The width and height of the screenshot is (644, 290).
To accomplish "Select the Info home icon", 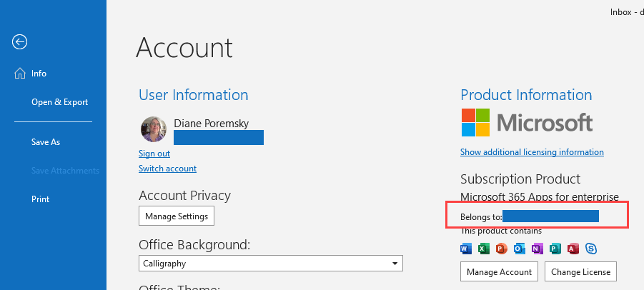I will coord(20,74).
